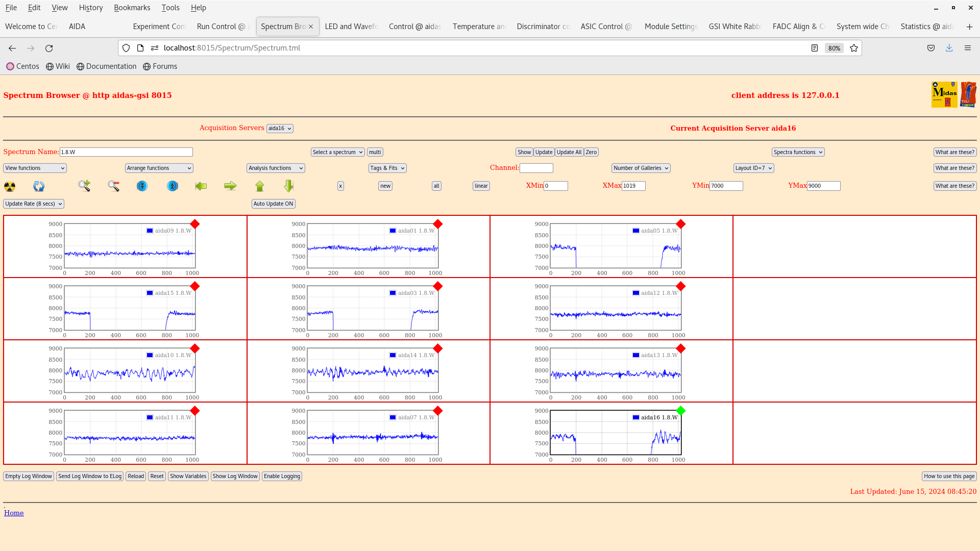Switch to the Run Control tab
Image resolution: width=980 pixels, height=551 pixels.
[221, 27]
